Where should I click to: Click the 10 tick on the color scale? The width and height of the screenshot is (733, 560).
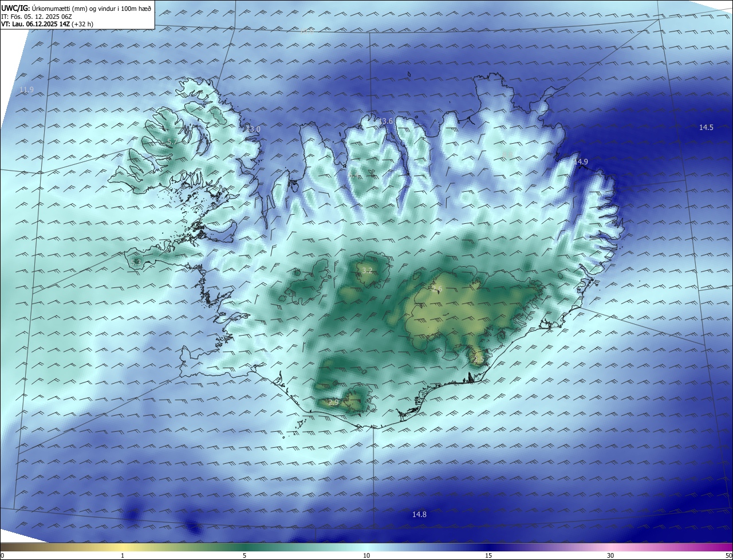(366, 555)
